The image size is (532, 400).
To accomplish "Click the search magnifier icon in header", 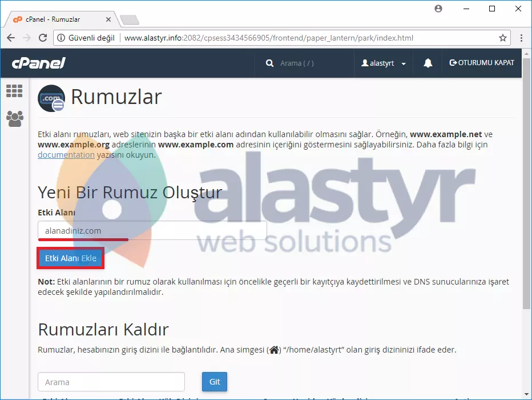I will tap(270, 63).
